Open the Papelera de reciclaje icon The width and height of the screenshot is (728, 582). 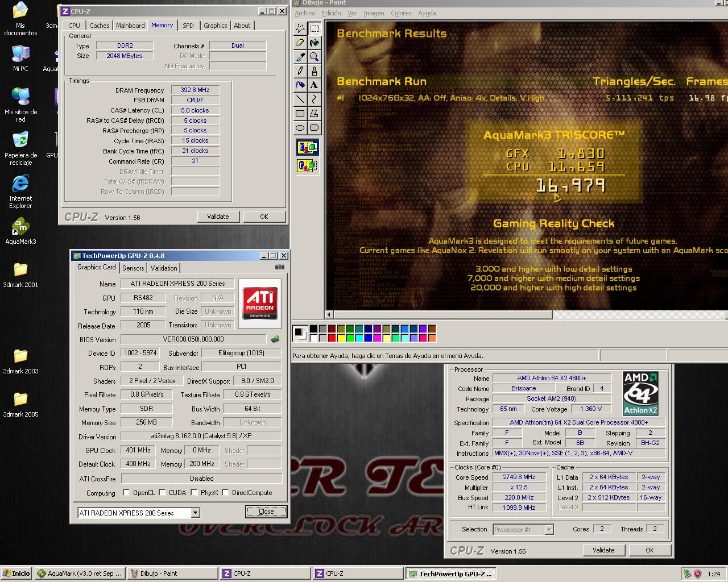coord(20,148)
